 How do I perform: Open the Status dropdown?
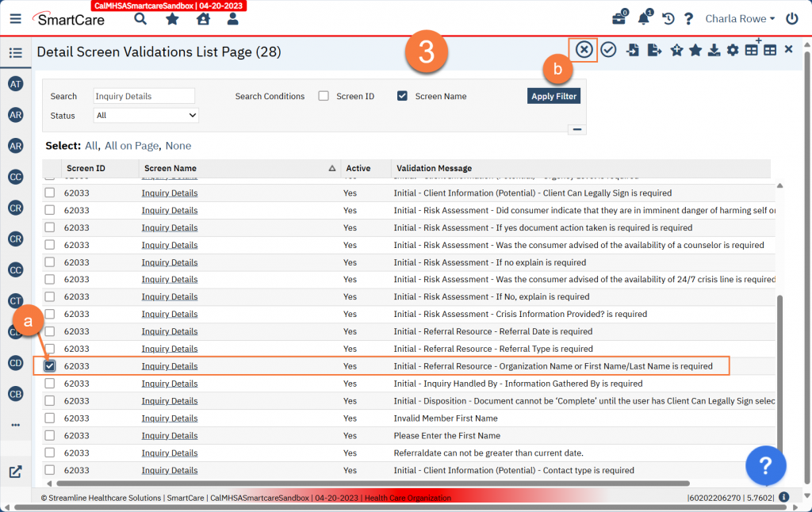coord(146,116)
